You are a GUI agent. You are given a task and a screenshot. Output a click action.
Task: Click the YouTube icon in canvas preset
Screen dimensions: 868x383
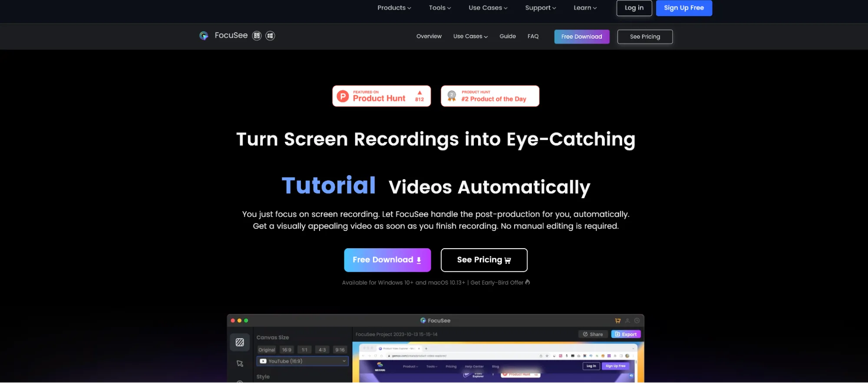pos(263,361)
